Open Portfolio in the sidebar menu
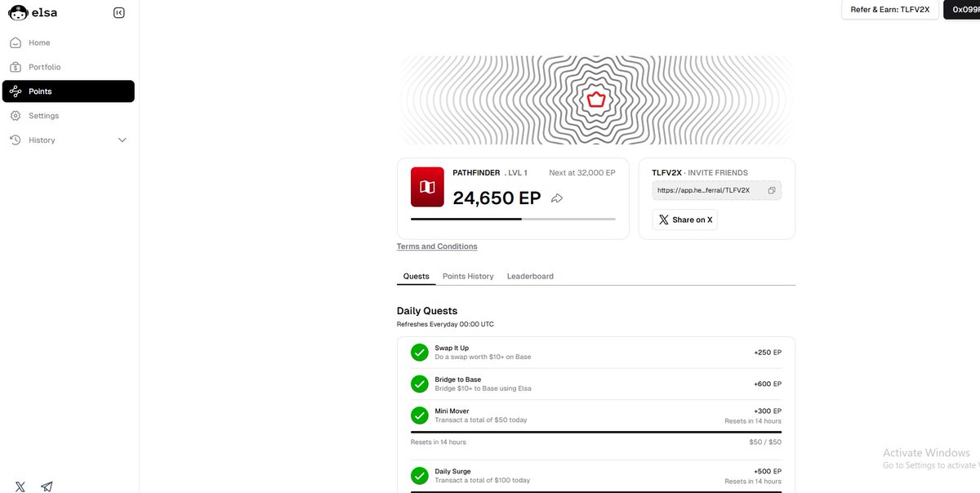 pyautogui.click(x=69, y=67)
